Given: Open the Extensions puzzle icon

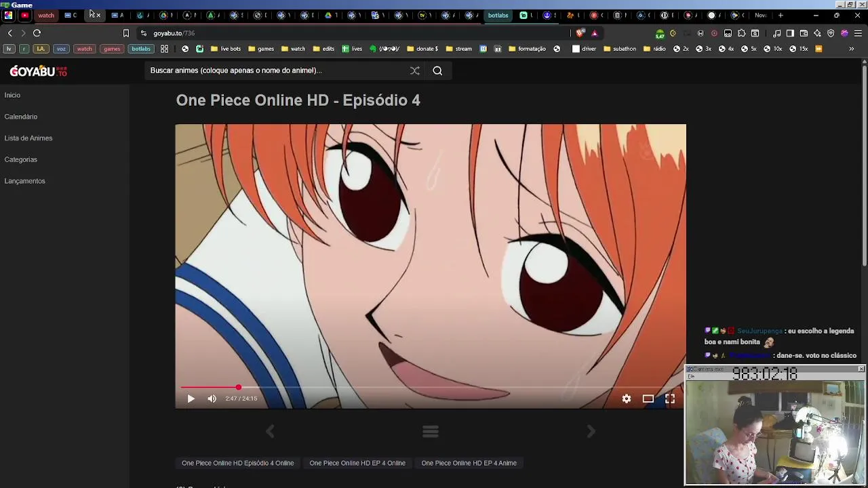Looking at the screenshot, I should pos(741,33).
